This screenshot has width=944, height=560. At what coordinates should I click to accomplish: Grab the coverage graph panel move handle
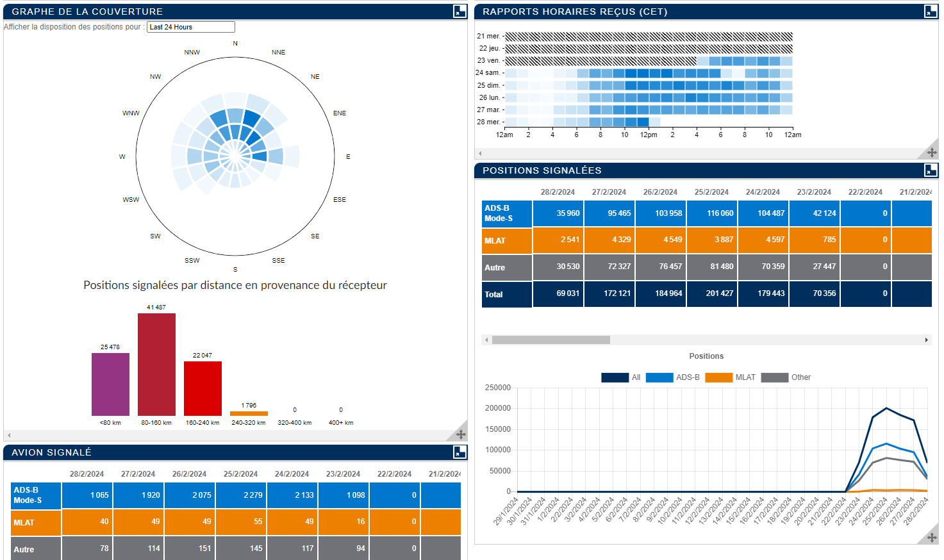tap(460, 434)
